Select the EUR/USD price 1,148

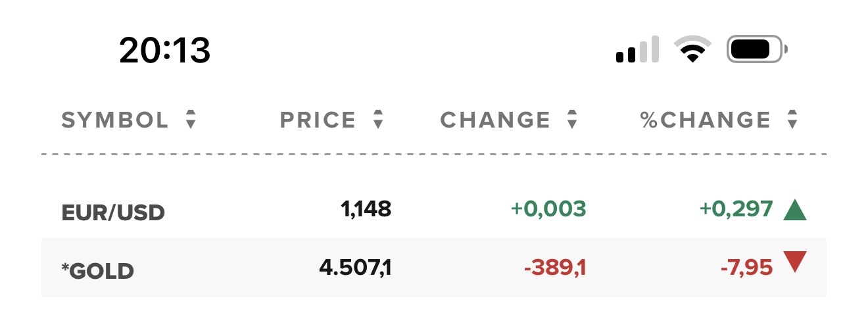pos(366,209)
